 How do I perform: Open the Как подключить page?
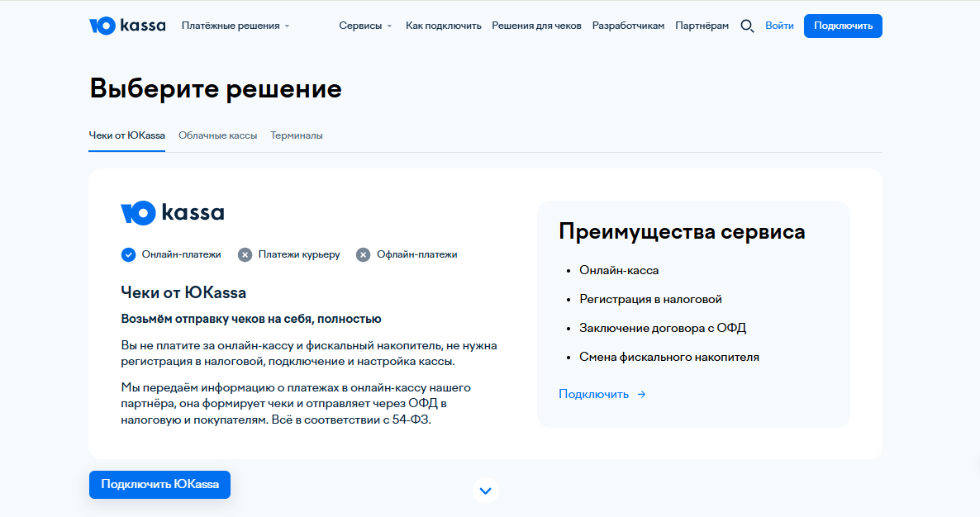(x=443, y=26)
